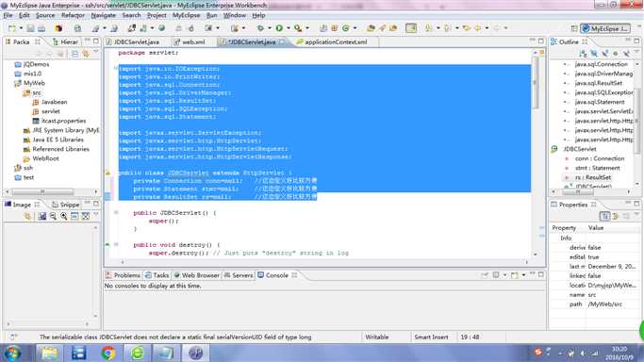
Task: Click the Print toolbar icon
Action: point(41,28)
